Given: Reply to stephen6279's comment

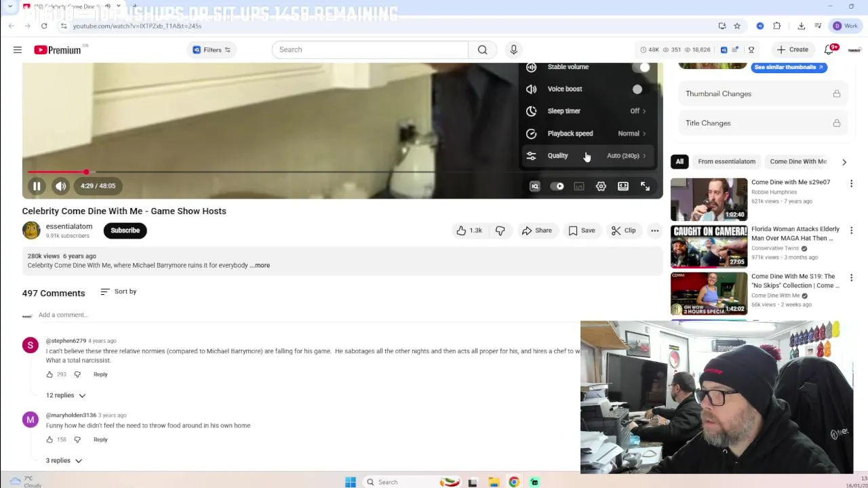Looking at the screenshot, I should (x=100, y=374).
